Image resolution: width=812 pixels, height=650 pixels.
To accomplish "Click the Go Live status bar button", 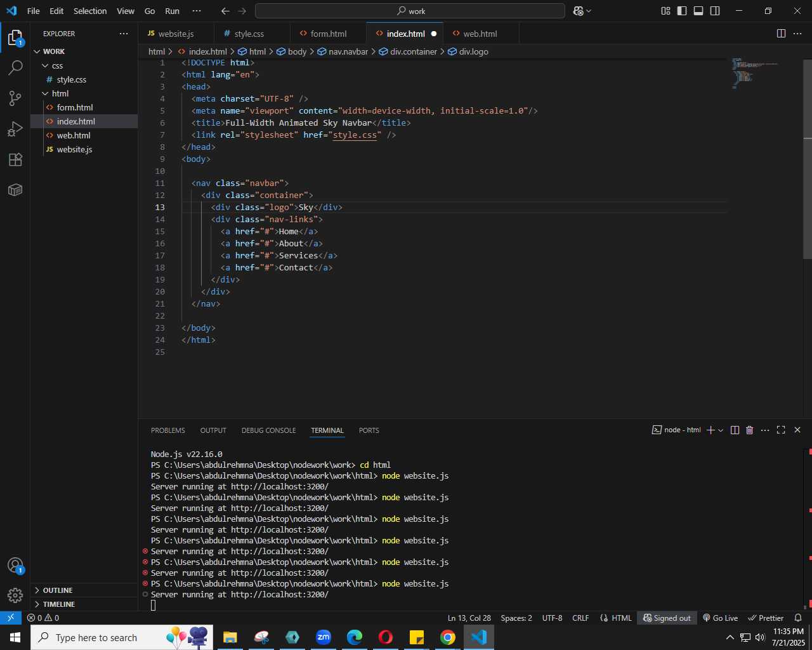I will 720,618.
